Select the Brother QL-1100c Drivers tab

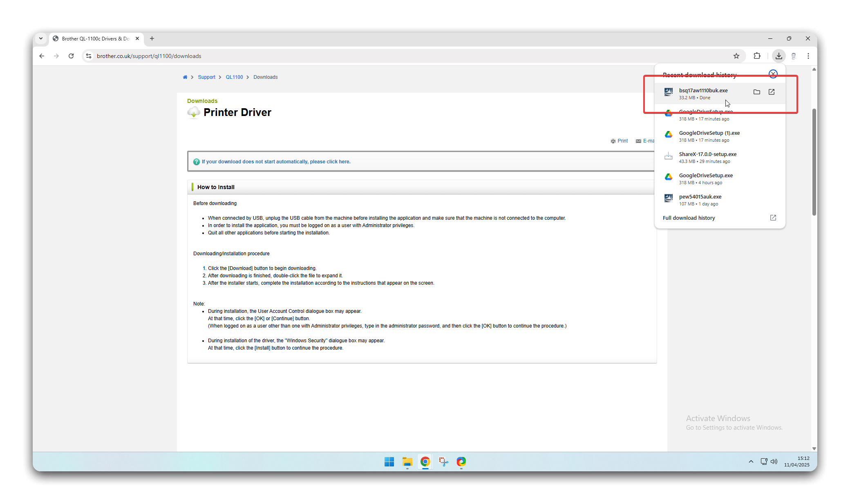pyautogui.click(x=96, y=38)
